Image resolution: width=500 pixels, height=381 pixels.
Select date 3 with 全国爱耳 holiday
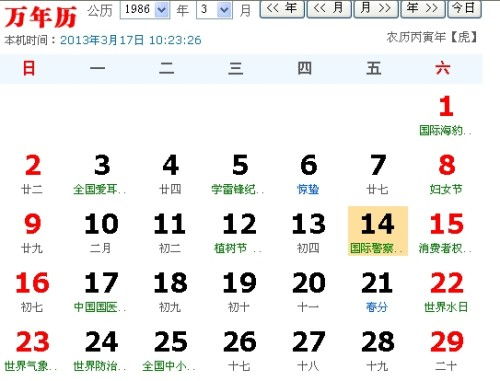coord(101,174)
